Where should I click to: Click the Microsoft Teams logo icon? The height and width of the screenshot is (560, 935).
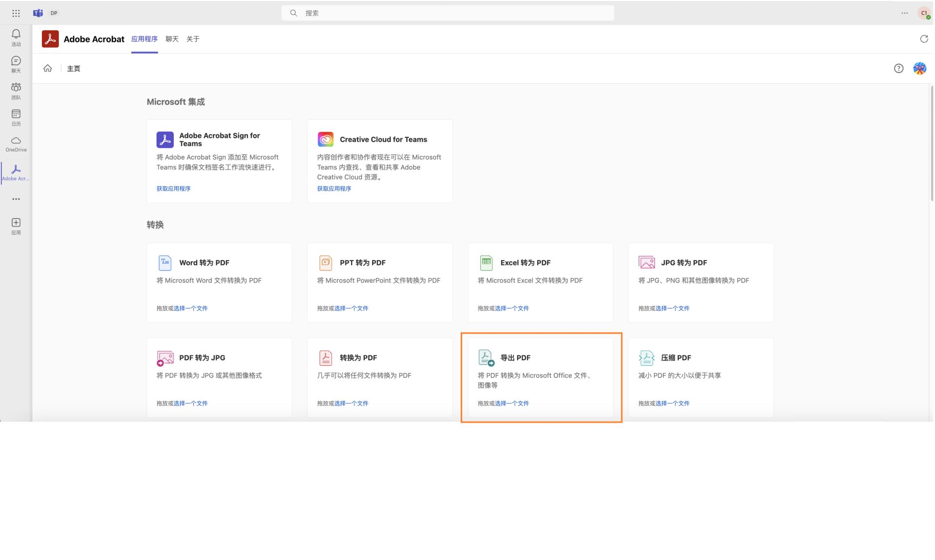tap(38, 13)
